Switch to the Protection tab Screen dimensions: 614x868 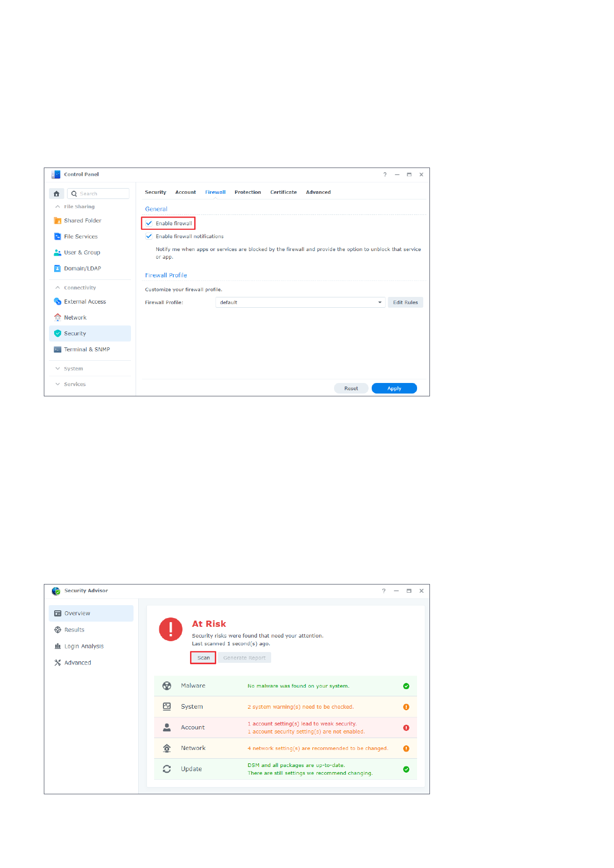247,192
